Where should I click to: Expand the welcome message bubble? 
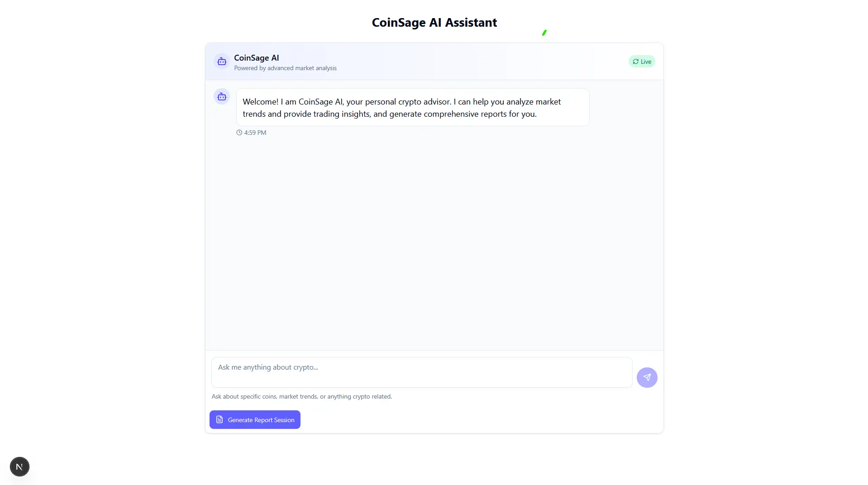[x=412, y=107]
